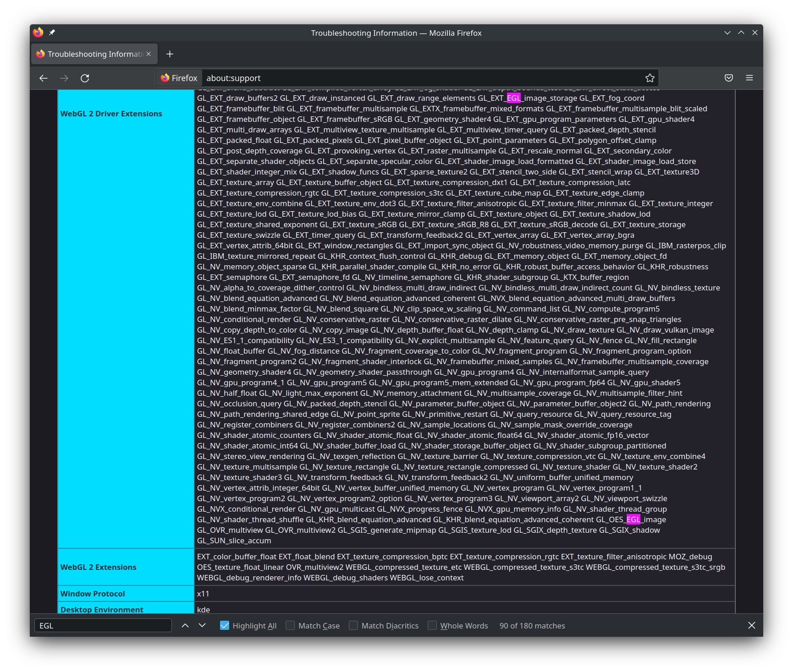The image size is (793, 672).
Task: Enable Match Case in the find bar
Action: click(290, 625)
